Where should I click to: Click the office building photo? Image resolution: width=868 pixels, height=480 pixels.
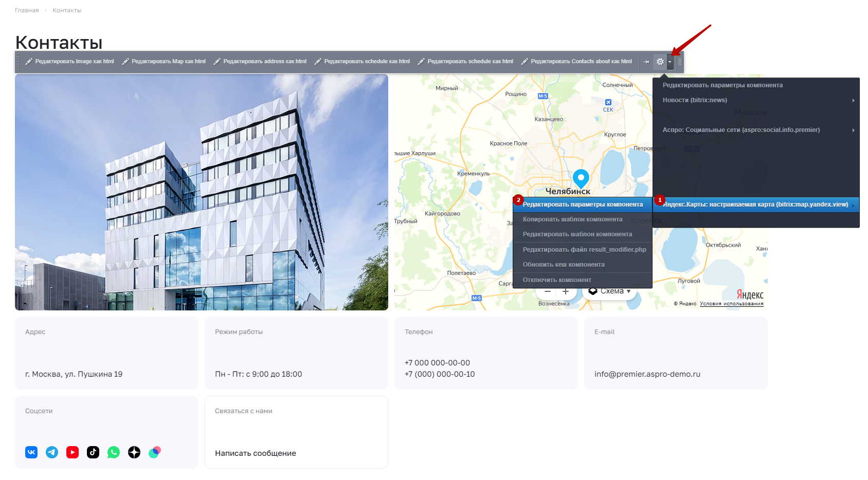click(x=202, y=192)
